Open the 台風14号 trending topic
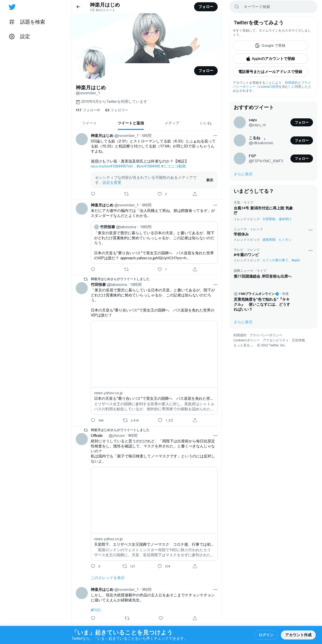Screen dimensions: 322x644 [263, 210]
